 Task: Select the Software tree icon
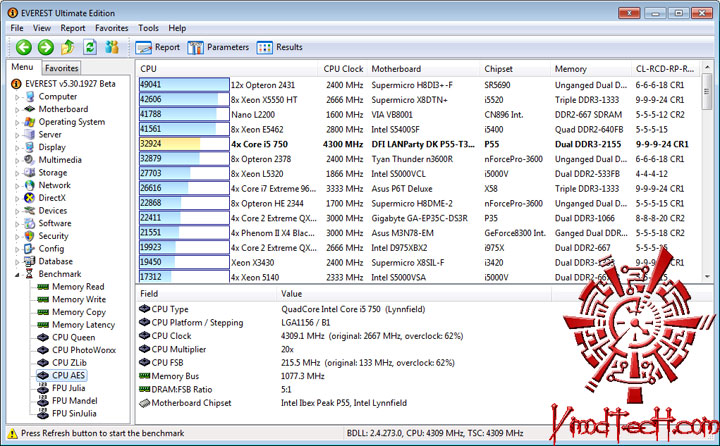pos(30,223)
